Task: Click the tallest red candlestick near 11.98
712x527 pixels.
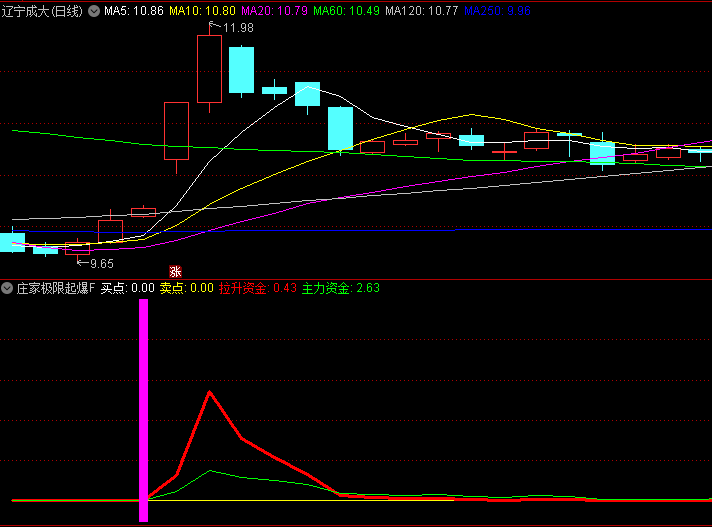Action: (x=209, y=69)
